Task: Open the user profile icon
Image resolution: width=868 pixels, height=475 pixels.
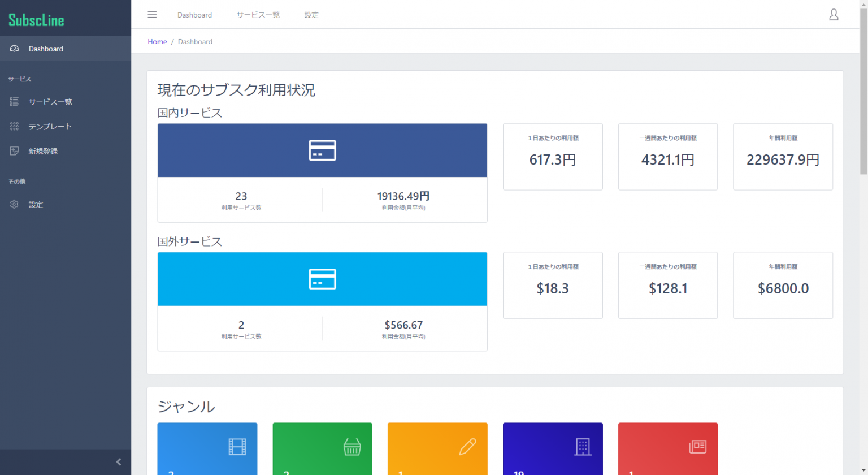Action: pyautogui.click(x=834, y=15)
